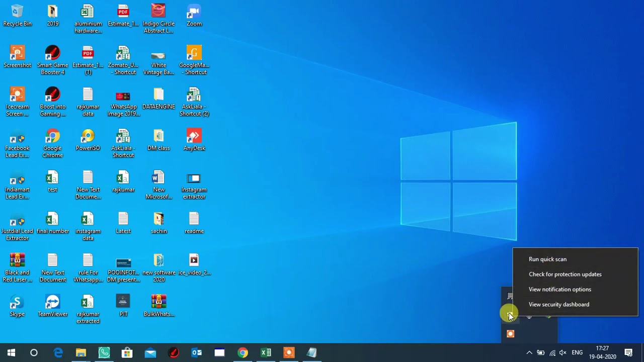Select Black and Red Laser archive icon
This screenshot has height=362, width=644.
click(x=17, y=268)
